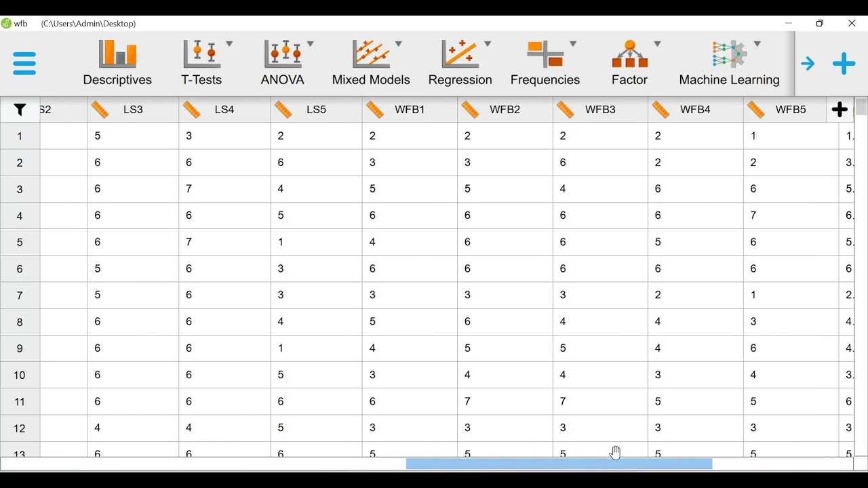Click the scale icon of WFB2 column

tap(471, 110)
